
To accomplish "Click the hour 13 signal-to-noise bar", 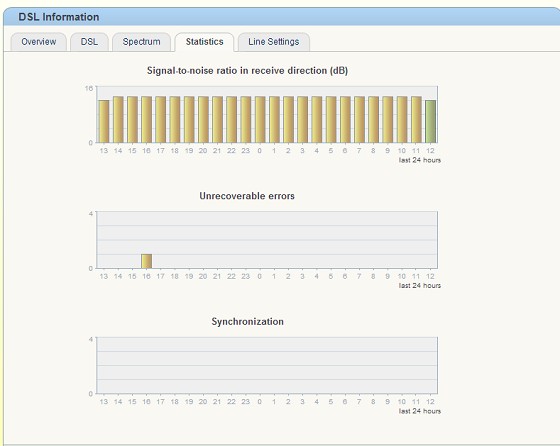I will coord(104,121).
